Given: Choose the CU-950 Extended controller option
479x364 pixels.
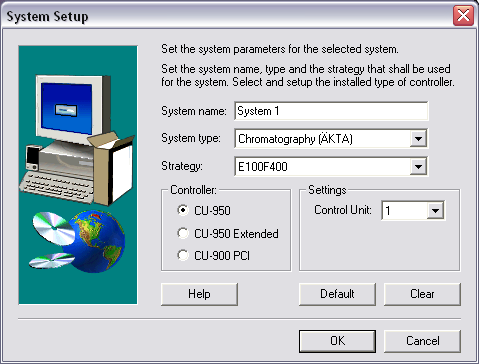Looking at the screenshot, I should (183, 233).
